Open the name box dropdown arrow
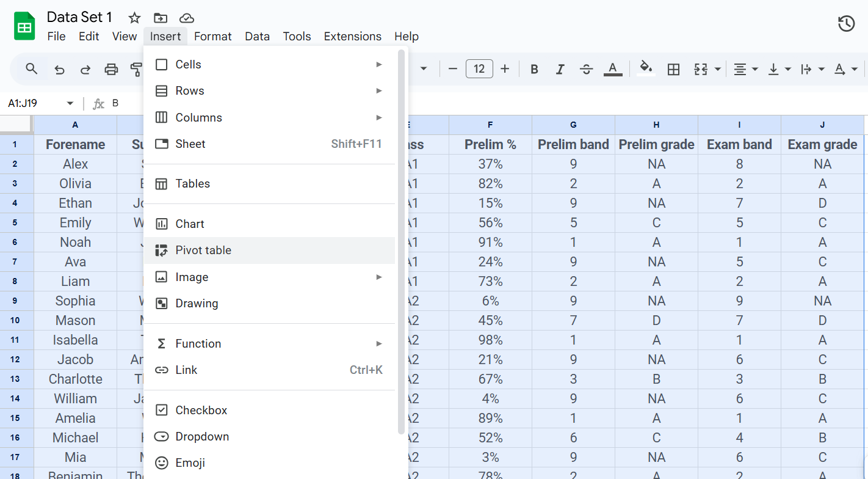The height and width of the screenshot is (479, 868). 70,103
